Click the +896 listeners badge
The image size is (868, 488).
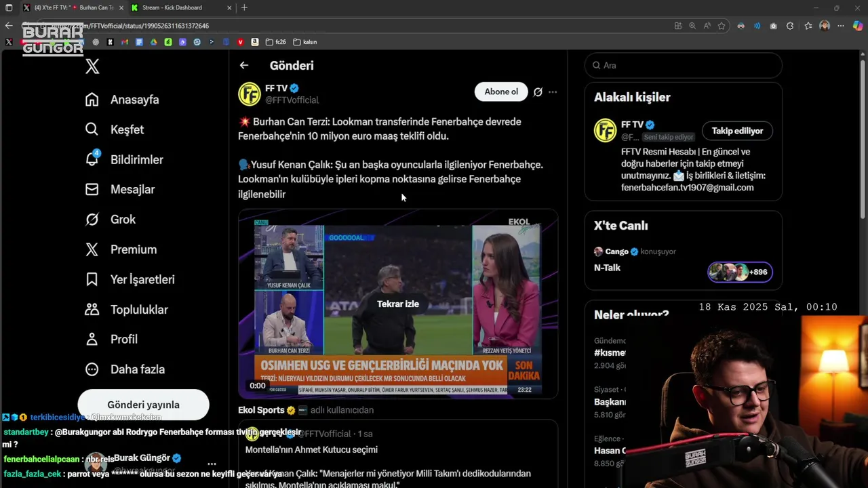tap(740, 272)
